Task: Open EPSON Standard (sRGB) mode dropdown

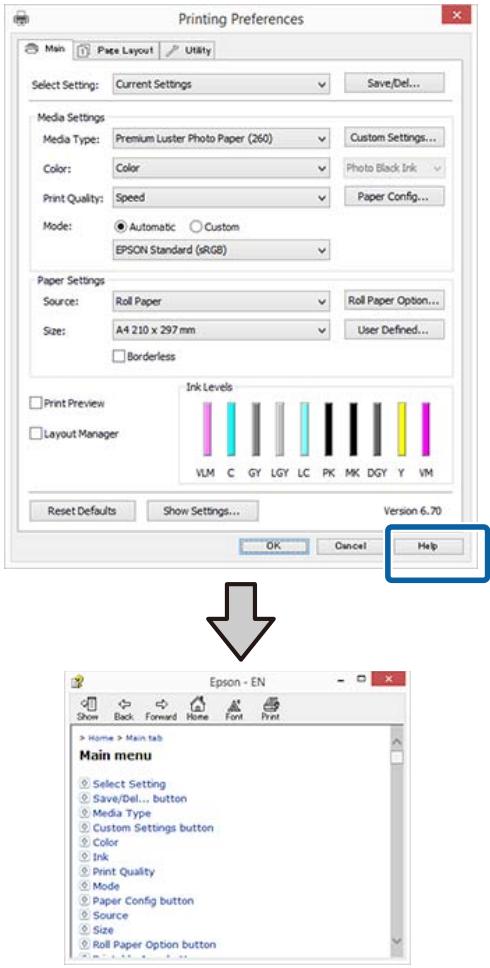Action: 221,250
